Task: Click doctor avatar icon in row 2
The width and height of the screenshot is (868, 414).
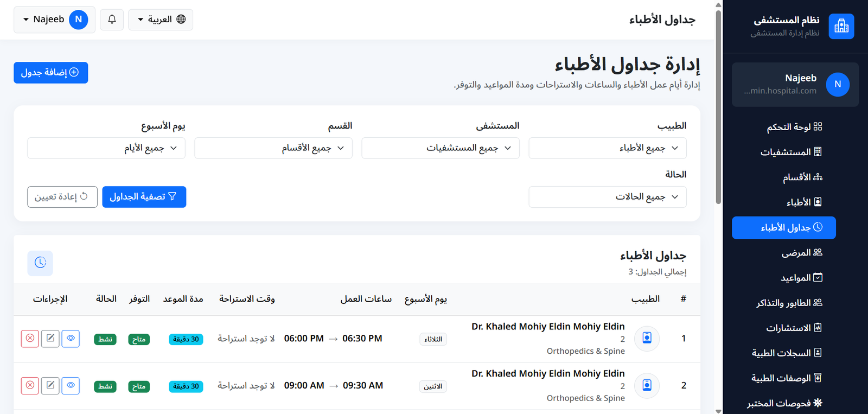Action: (647, 386)
